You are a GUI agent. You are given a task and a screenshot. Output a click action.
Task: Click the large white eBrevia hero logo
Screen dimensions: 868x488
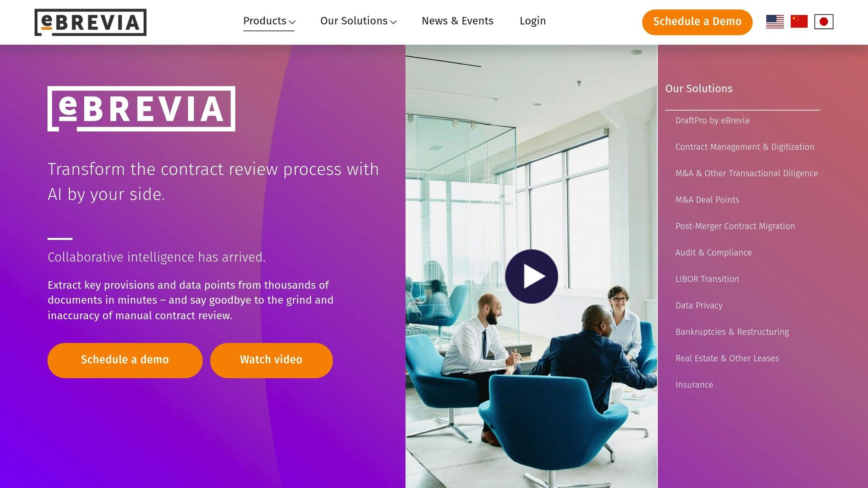141,108
